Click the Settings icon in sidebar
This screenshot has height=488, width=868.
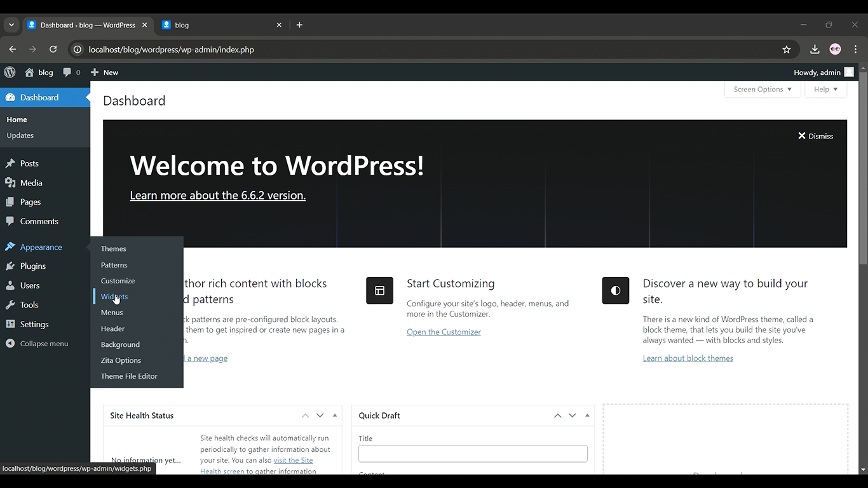[x=10, y=324]
